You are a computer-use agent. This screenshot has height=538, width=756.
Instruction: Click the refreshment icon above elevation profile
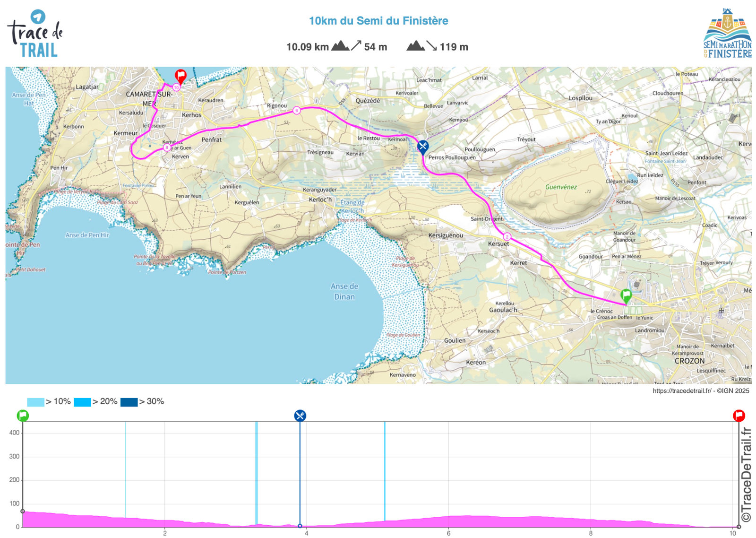(x=300, y=416)
